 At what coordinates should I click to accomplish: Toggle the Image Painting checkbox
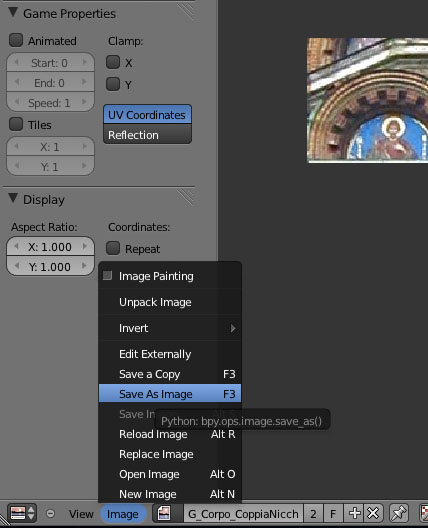click(107, 275)
